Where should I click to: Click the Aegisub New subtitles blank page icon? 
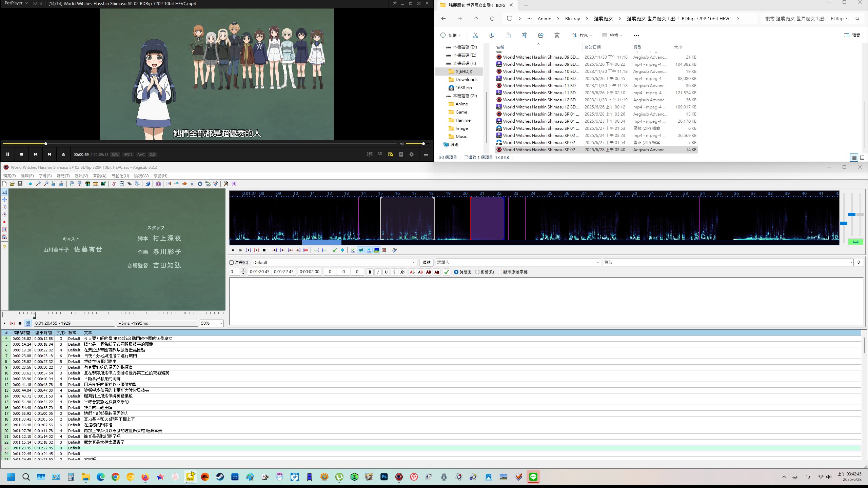pos(4,184)
